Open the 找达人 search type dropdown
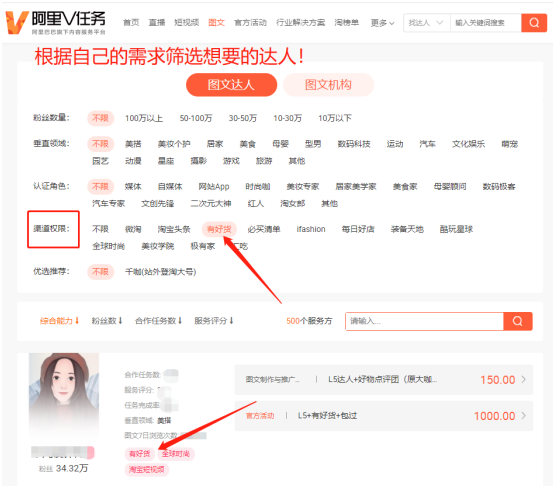 [426, 23]
